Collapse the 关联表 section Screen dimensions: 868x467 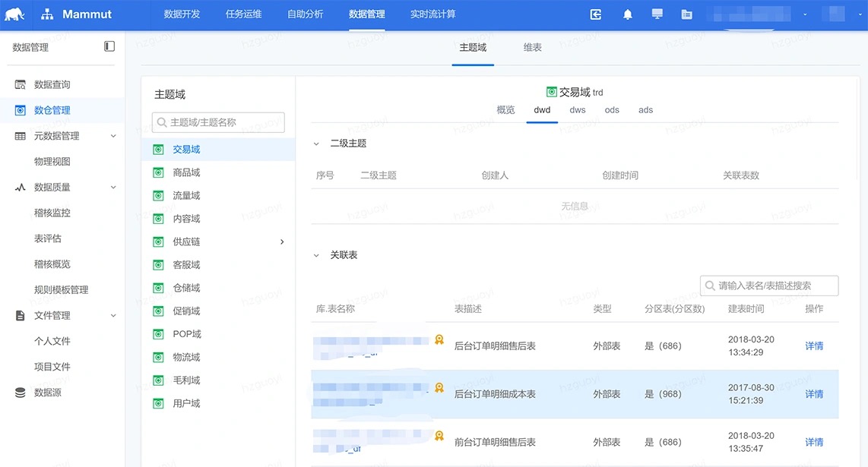click(x=317, y=255)
